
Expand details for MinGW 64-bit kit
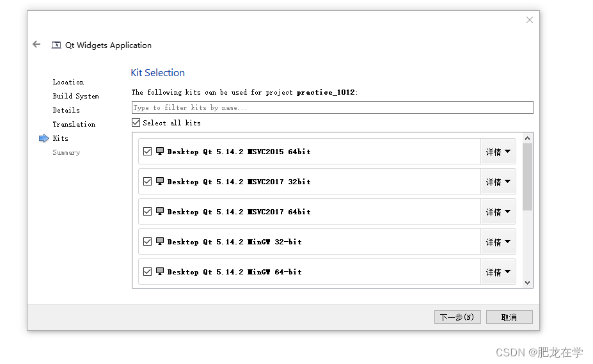click(498, 272)
